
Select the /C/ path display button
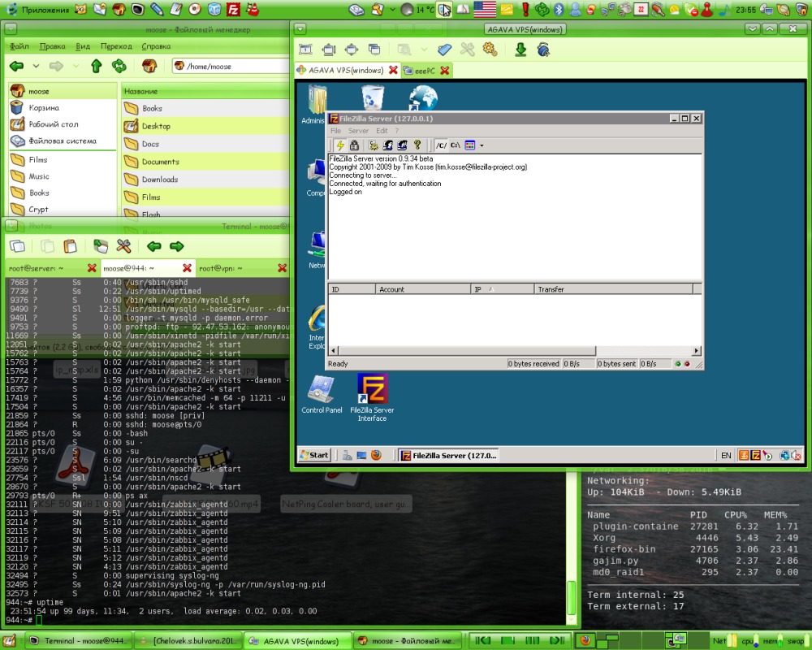(x=441, y=145)
